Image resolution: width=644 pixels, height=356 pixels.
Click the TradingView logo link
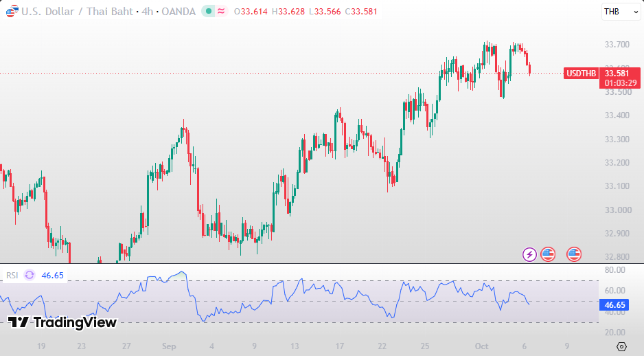pos(62,322)
